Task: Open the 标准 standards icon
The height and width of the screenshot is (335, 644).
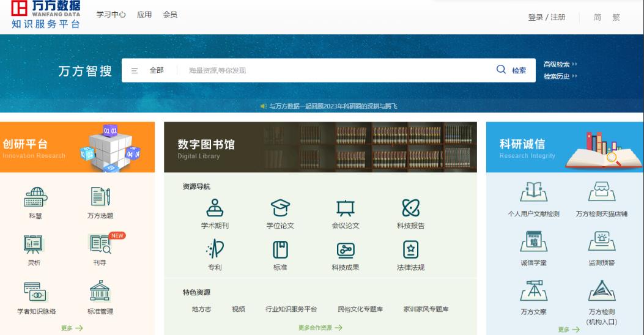Action: pos(280,249)
